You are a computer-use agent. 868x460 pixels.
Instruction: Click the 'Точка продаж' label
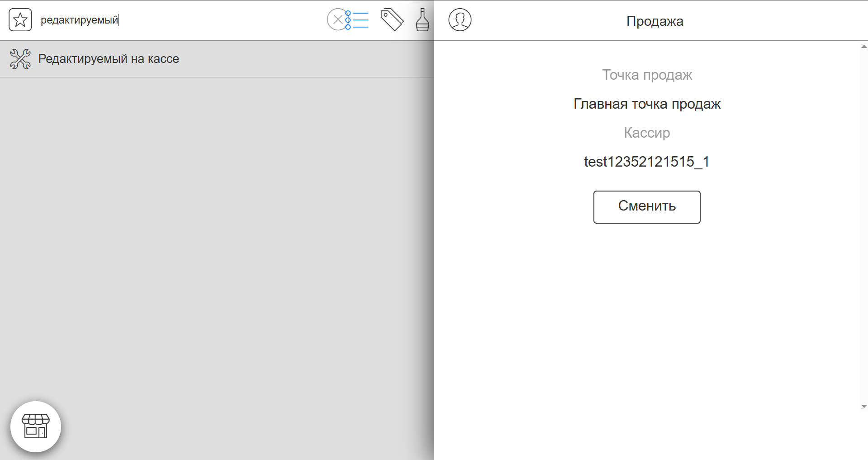[647, 75]
